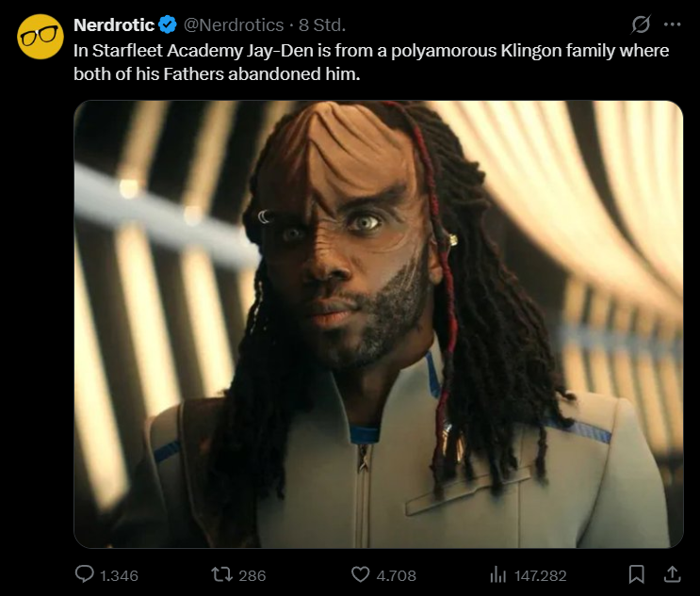This screenshot has height=596, width=700.
Task: Open the Grok explain-post icon
Action: point(641,24)
